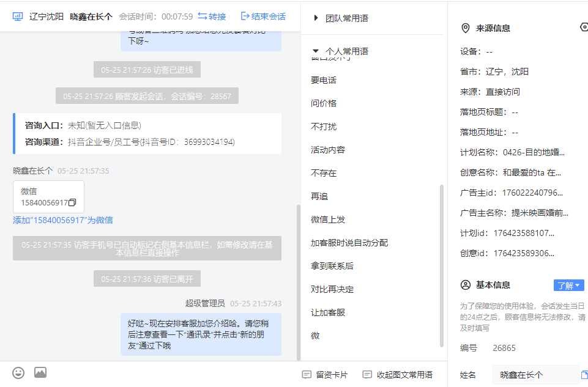Click the 来源信息 location pin icon
Viewport: 588px width, 387px height.
[466, 28]
